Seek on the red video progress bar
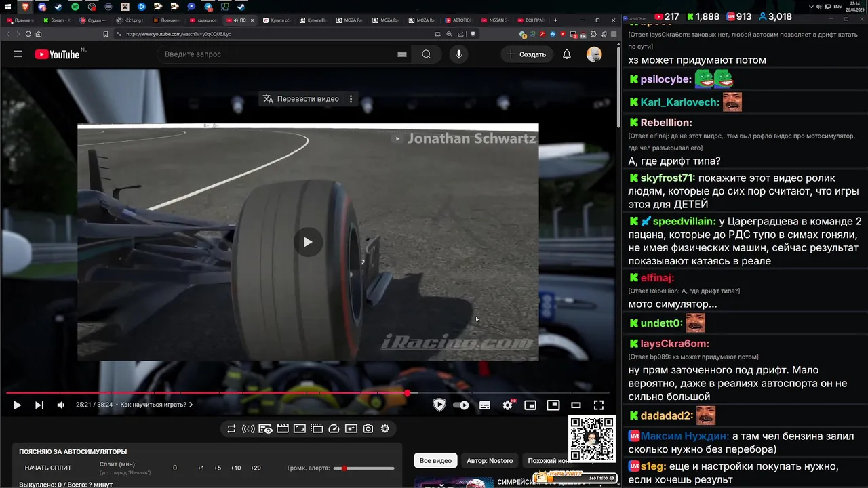Image resolution: width=868 pixels, height=488 pixels. (x=308, y=393)
